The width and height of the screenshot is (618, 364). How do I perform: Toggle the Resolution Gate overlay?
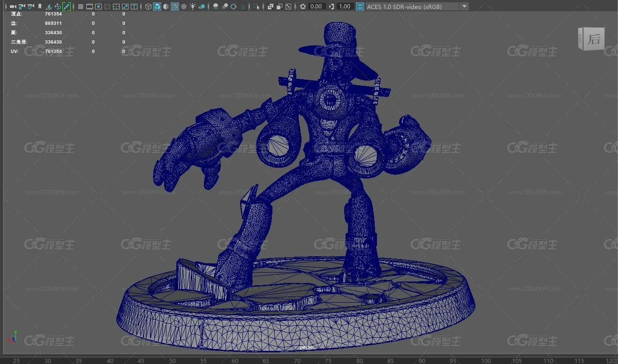click(x=98, y=7)
